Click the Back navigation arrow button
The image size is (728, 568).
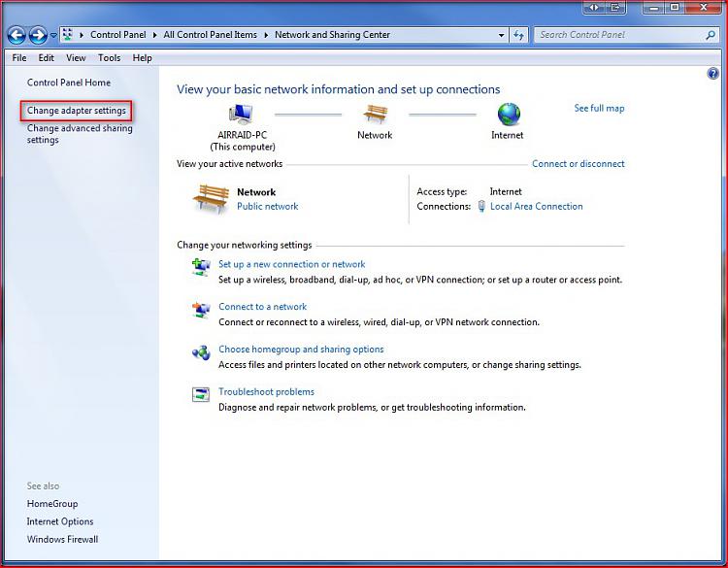click(17, 35)
